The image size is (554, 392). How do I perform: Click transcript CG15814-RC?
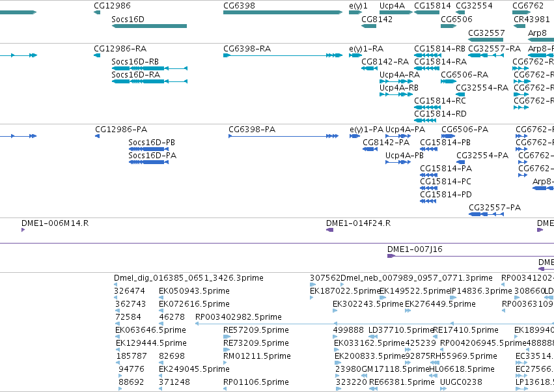427,107
